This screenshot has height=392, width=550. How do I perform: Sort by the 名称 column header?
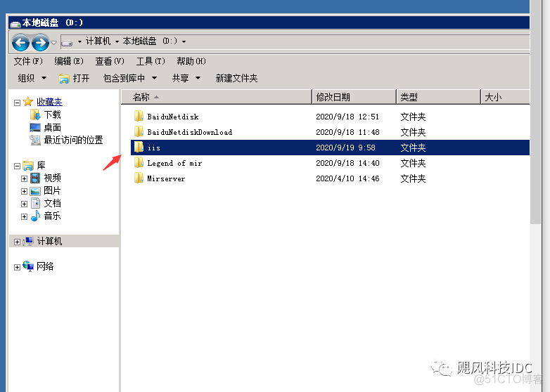pyautogui.click(x=217, y=97)
